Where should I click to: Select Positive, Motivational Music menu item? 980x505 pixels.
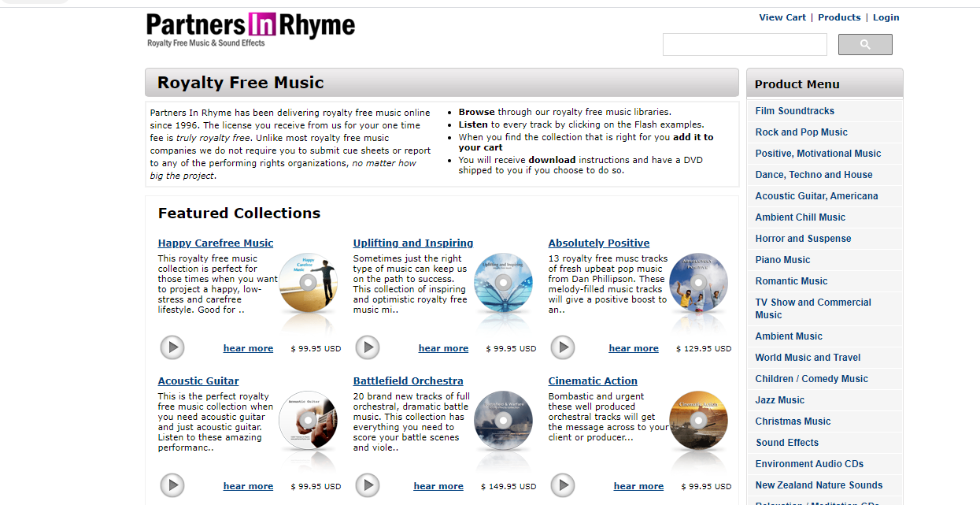tap(824, 154)
